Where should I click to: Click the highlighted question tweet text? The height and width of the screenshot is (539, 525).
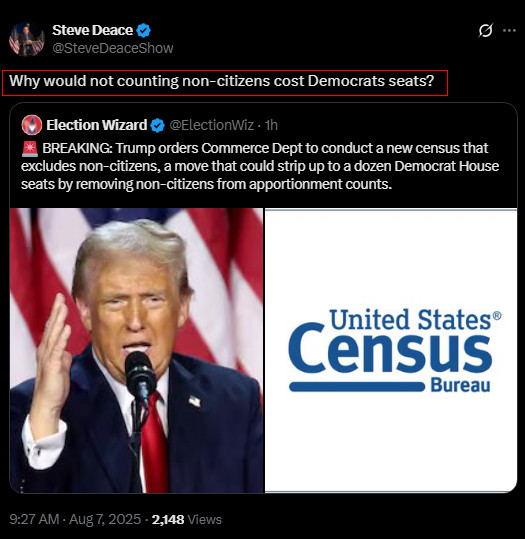[x=222, y=81]
